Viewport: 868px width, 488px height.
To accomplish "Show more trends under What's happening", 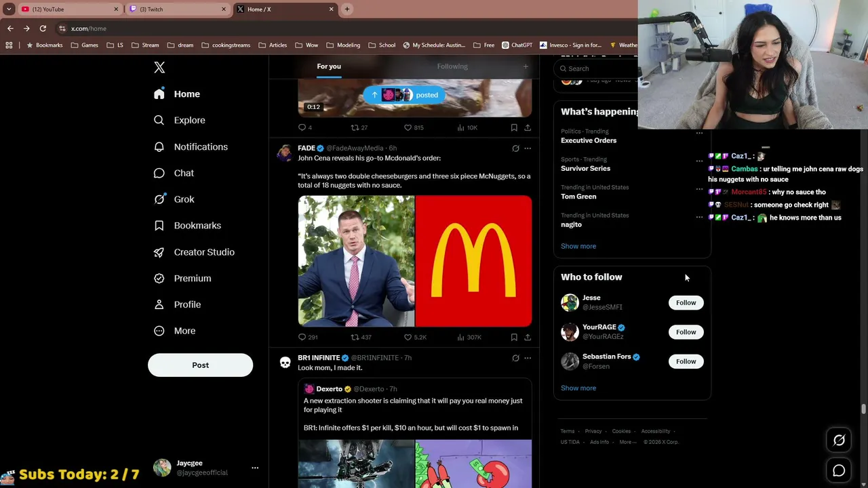I will (x=578, y=246).
